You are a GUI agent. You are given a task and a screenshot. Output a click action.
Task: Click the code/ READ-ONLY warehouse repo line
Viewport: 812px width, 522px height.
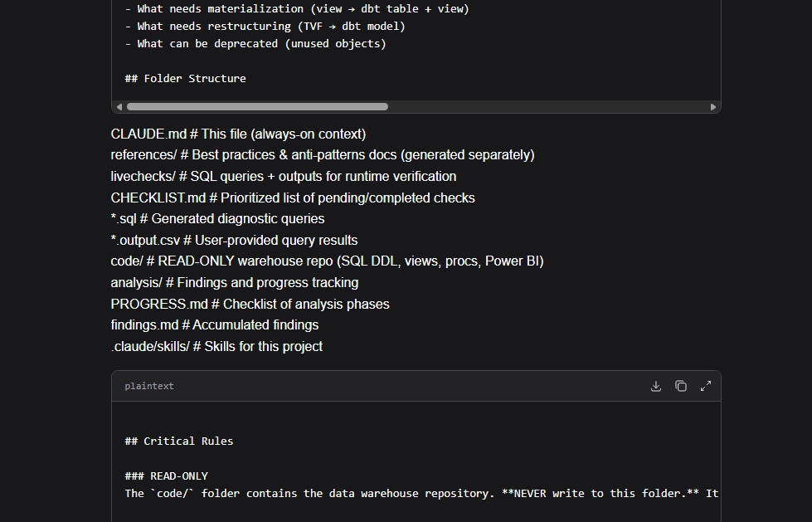[328, 261]
